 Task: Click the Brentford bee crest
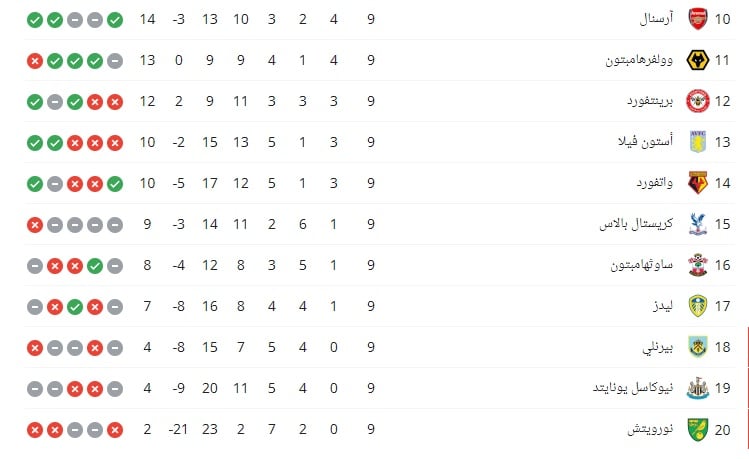pyautogui.click(x=697, y=101)
